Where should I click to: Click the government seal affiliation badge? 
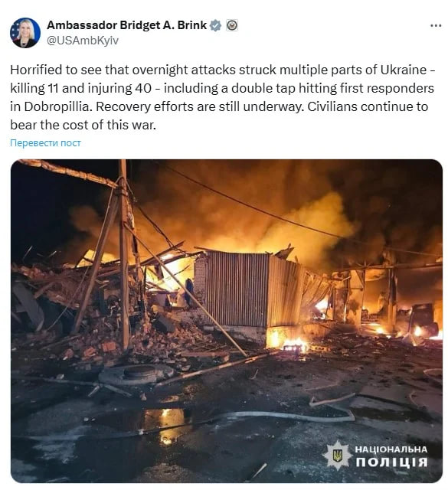click(x=232, y=25)
